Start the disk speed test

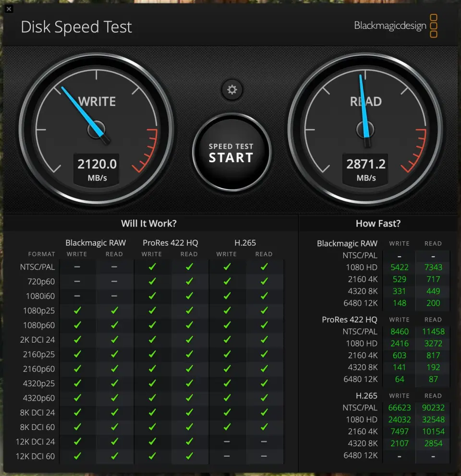pos(231,153)
